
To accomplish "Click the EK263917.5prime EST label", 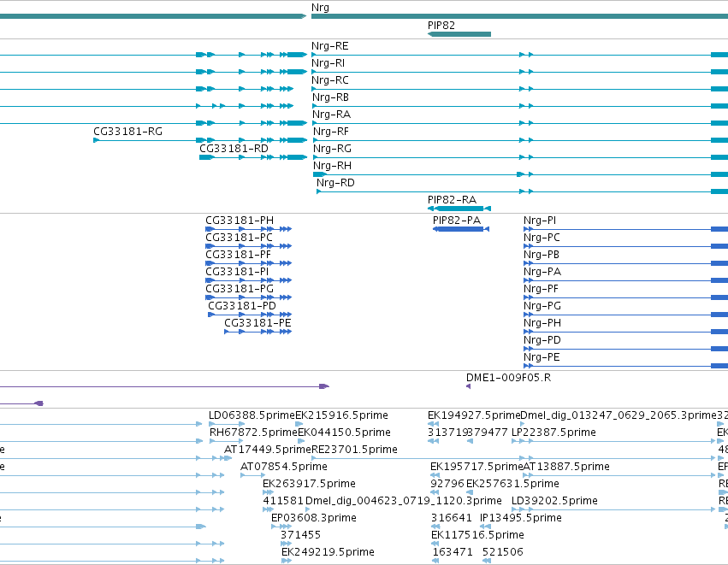I will [309, 484].
